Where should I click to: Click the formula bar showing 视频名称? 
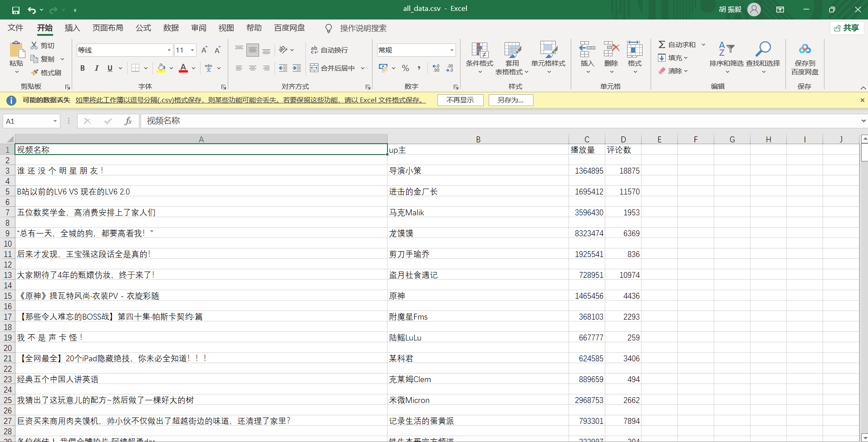tap(499, 121)
